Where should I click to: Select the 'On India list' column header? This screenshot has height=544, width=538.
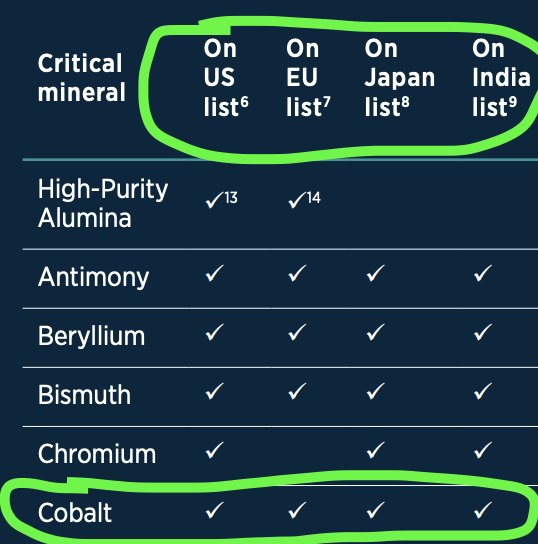[x=501, y=78]
